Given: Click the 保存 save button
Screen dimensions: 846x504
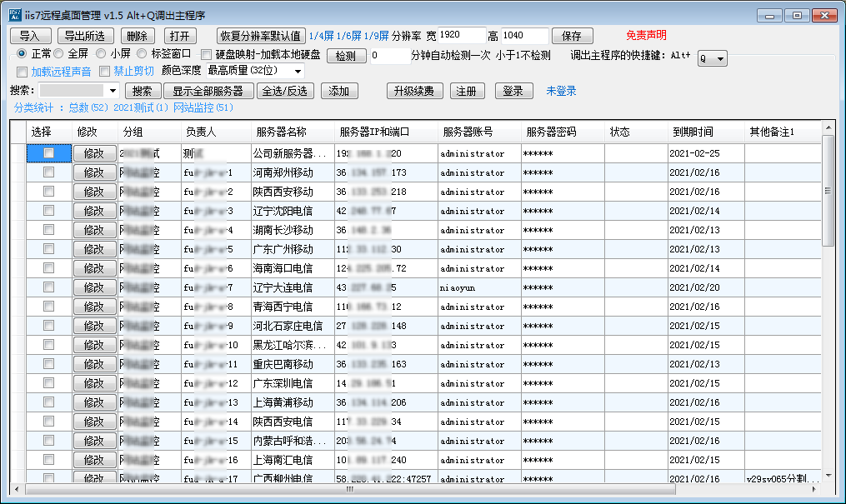Looking at the screenshot, I should pyautogui.click(x=573, y=36).
